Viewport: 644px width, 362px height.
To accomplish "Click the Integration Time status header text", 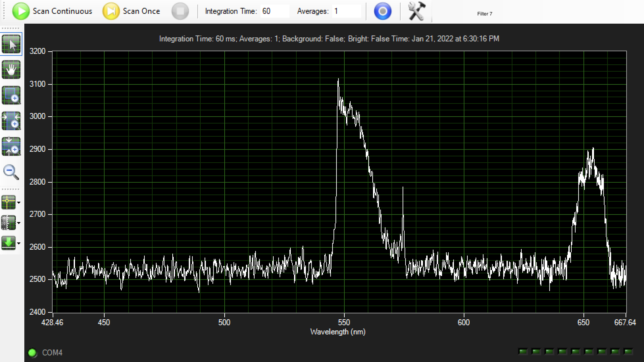I will pyautogui.click(x=329, y=39).
